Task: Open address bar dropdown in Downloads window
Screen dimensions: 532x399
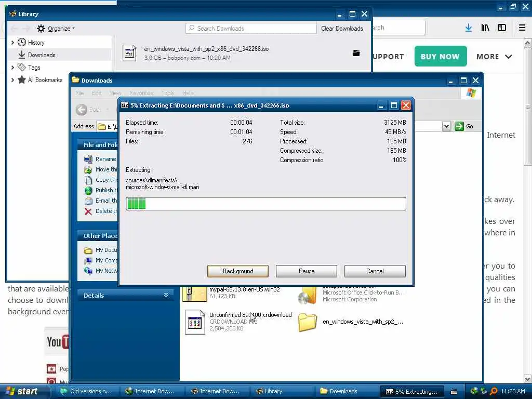Action: [446, 127]
